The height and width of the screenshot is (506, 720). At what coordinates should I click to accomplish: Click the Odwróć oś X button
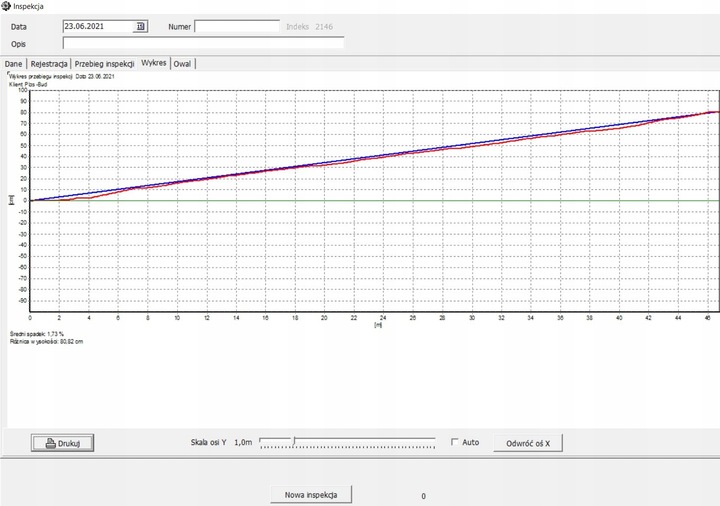click(535, 442)
